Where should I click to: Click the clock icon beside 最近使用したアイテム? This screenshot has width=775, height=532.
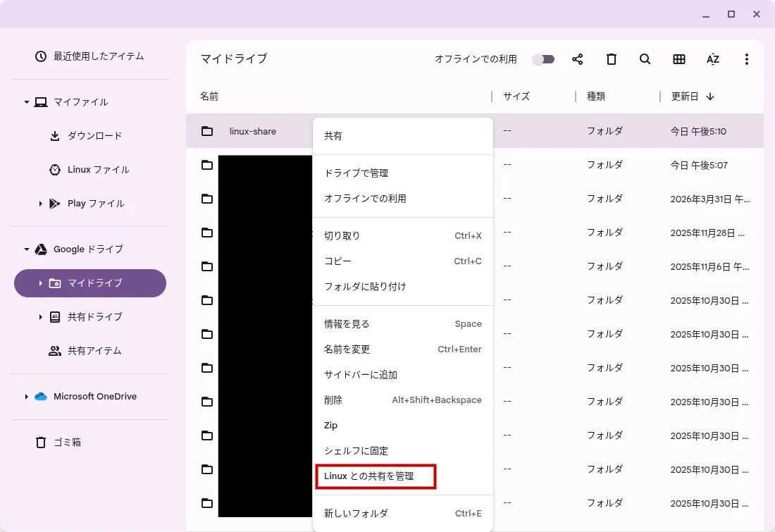coord(41,56)
